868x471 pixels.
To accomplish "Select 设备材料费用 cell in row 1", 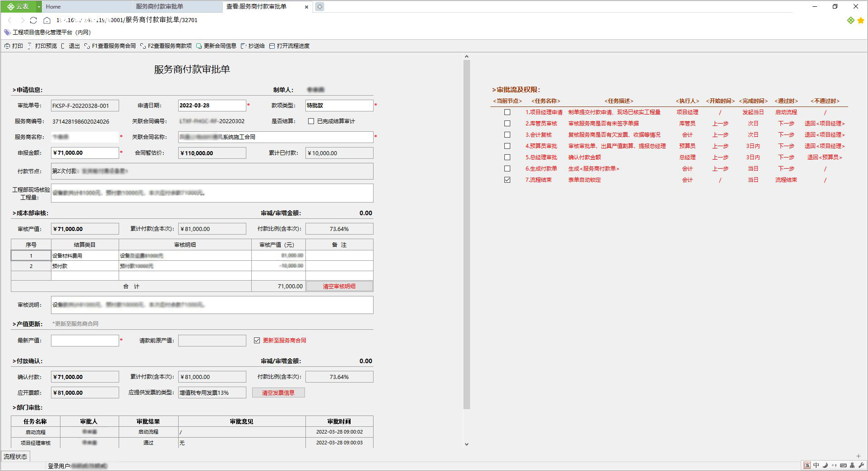I will pos(85,256).
